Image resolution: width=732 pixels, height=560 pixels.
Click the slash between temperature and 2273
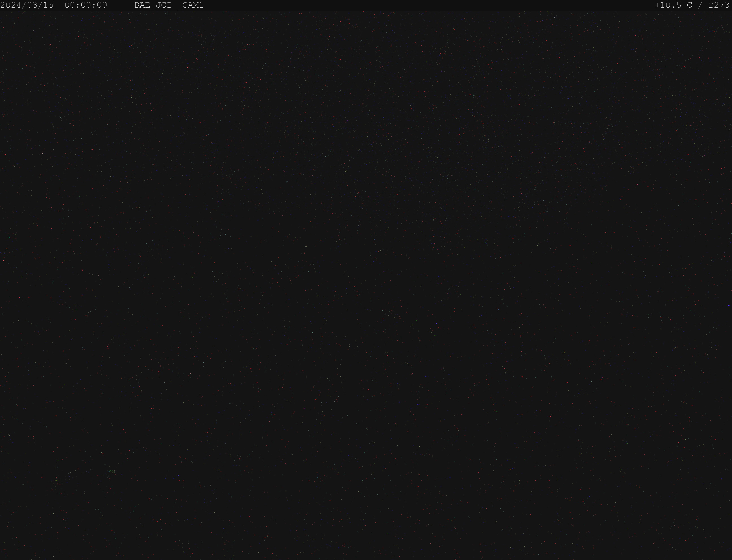click(701, 5)
